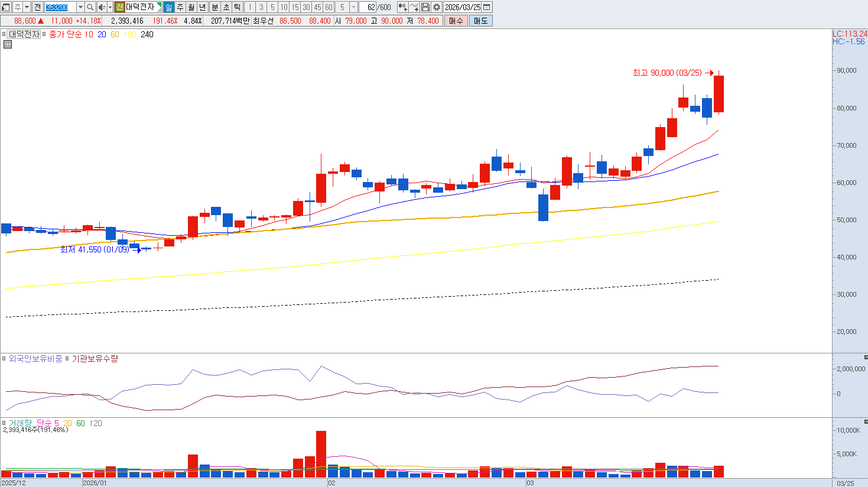The image size is (868, 487).
Task: Click the save chart floppy disk icon
Action: 425,7
